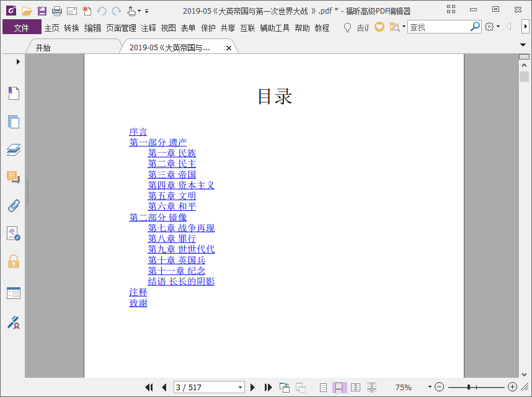Click the vertical scrollbar thumb
Screen dimensions: 532x397
524,76
